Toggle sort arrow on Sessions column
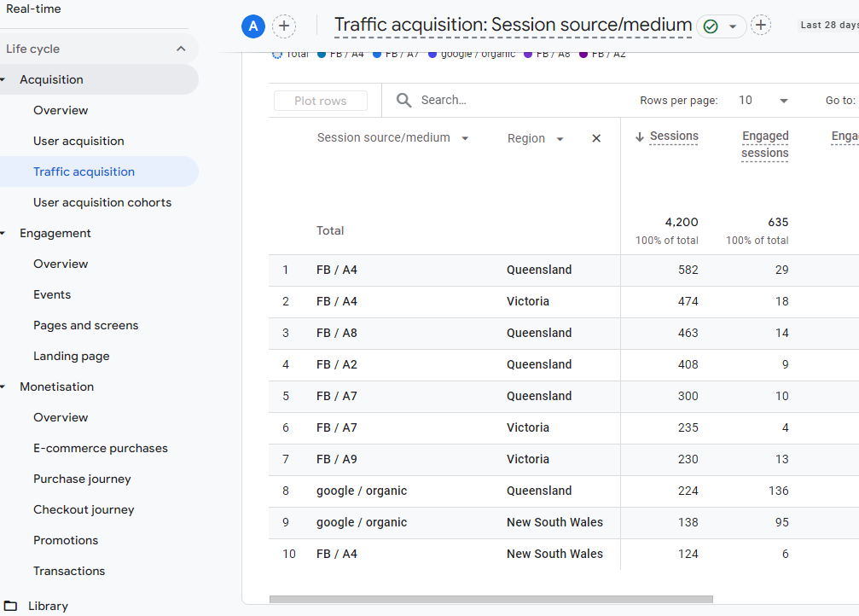 (639, 137)
